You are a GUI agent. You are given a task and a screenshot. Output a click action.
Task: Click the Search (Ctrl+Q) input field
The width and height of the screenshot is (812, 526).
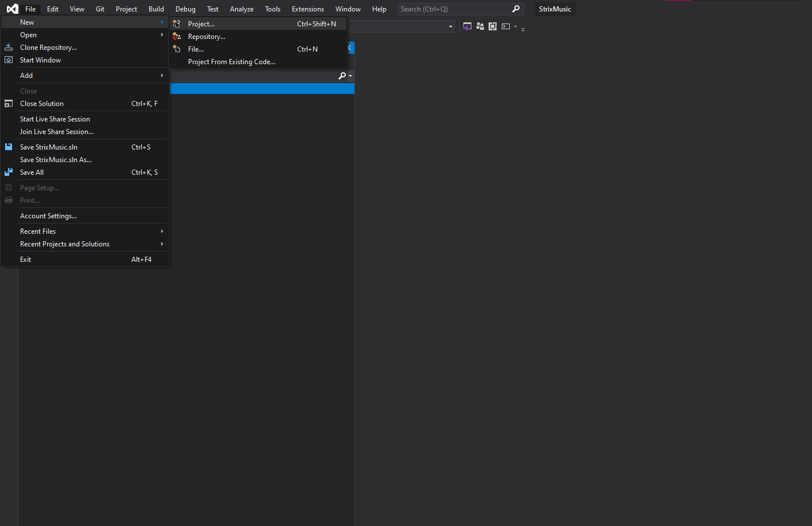pos(453,9)
